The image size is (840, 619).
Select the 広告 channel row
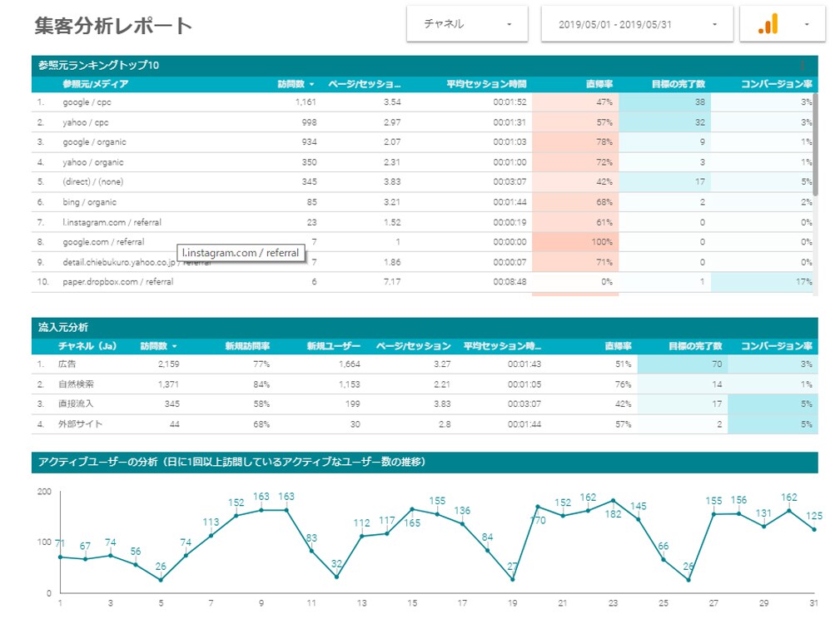click(425, 364)
